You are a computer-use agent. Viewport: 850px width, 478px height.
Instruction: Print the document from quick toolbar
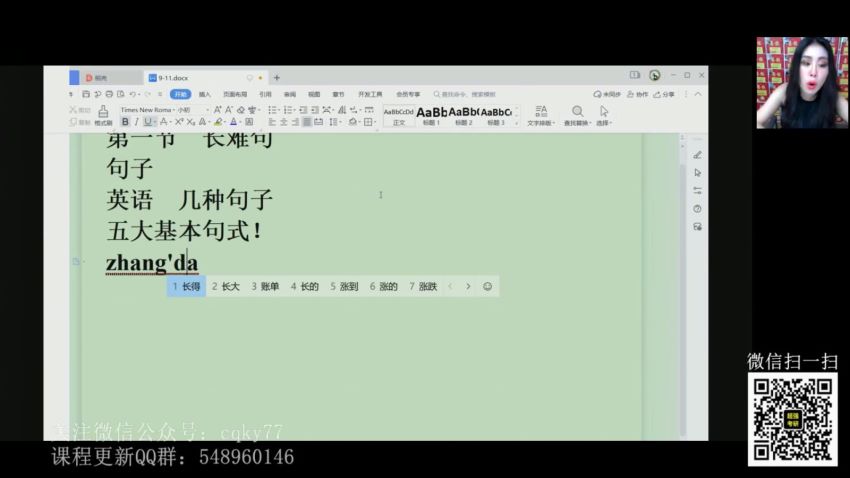point(109,94)
